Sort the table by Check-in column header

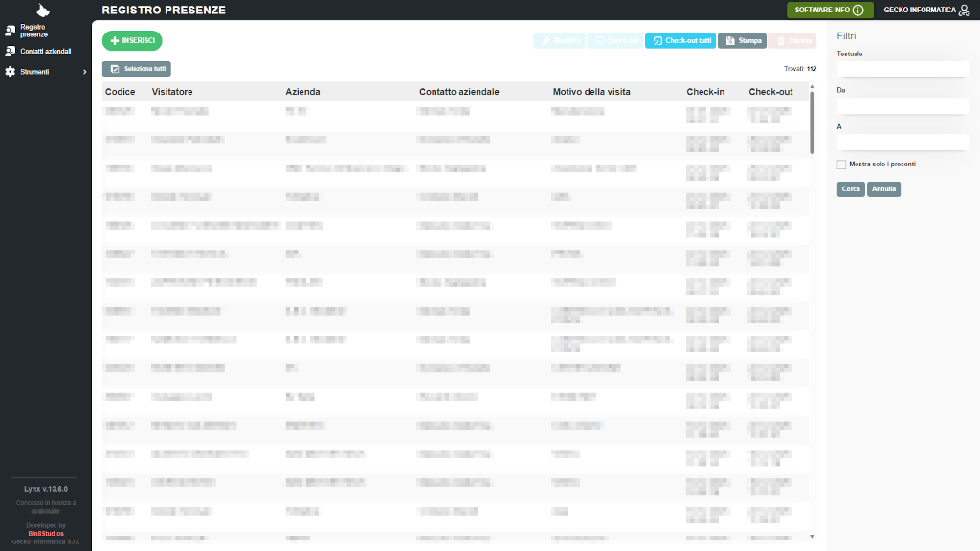705,92
